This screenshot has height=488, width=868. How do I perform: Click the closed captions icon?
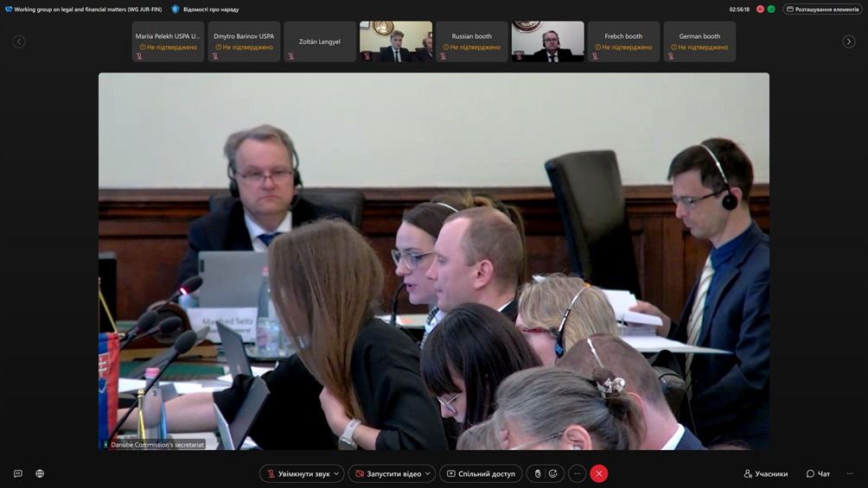click(17, 473)
